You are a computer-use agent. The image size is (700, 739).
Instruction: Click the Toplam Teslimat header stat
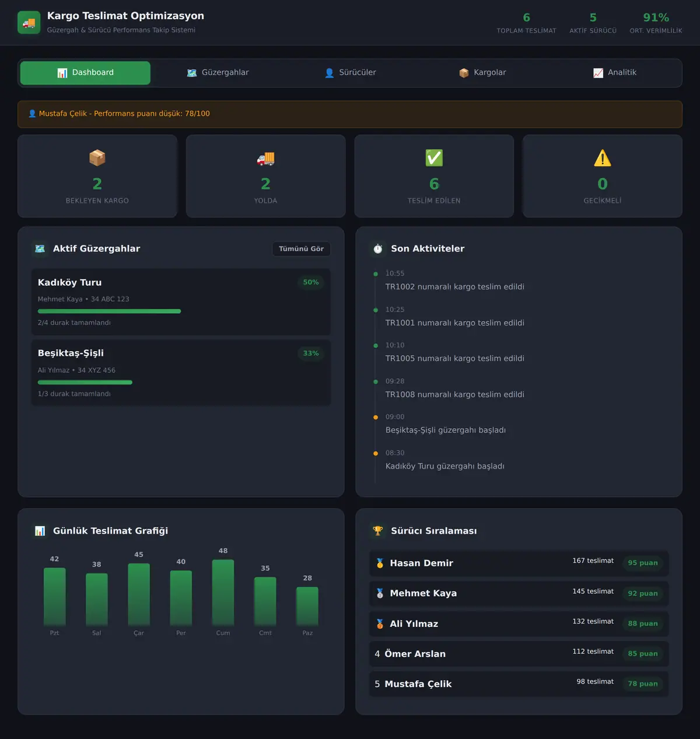tap(527, 23)
